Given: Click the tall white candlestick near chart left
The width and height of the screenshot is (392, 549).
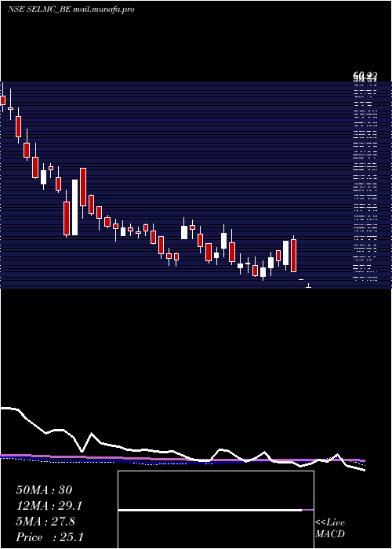Looking at the screenshot, I should point(74,207).
